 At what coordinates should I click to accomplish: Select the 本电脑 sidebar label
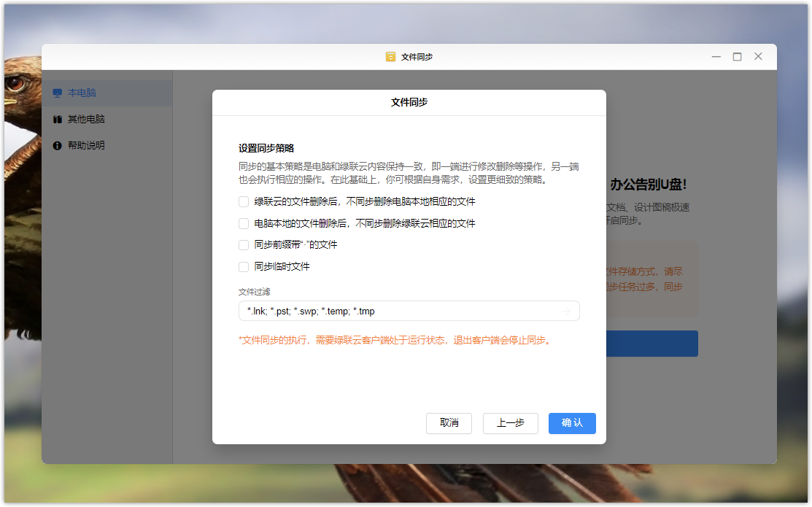coord(82,93)
